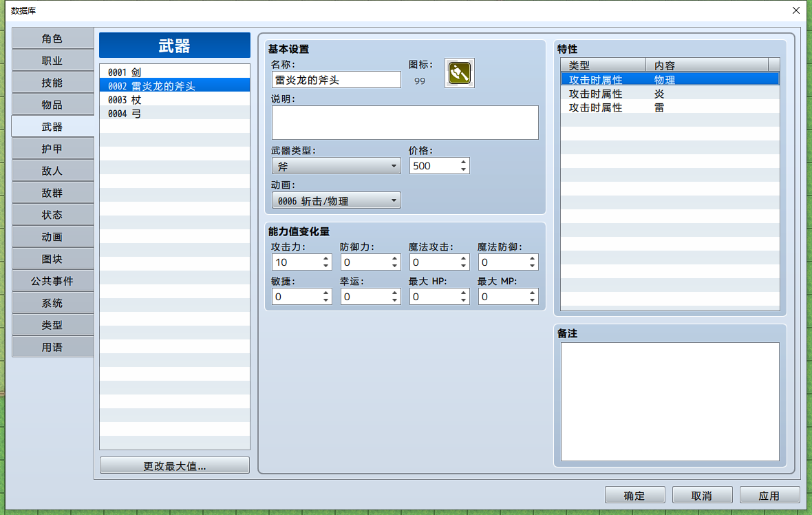Decrease 幸运 with down arrow
The width and height of the screenshot is (812, 515).
pyautogui.click(x=394, y=300)
